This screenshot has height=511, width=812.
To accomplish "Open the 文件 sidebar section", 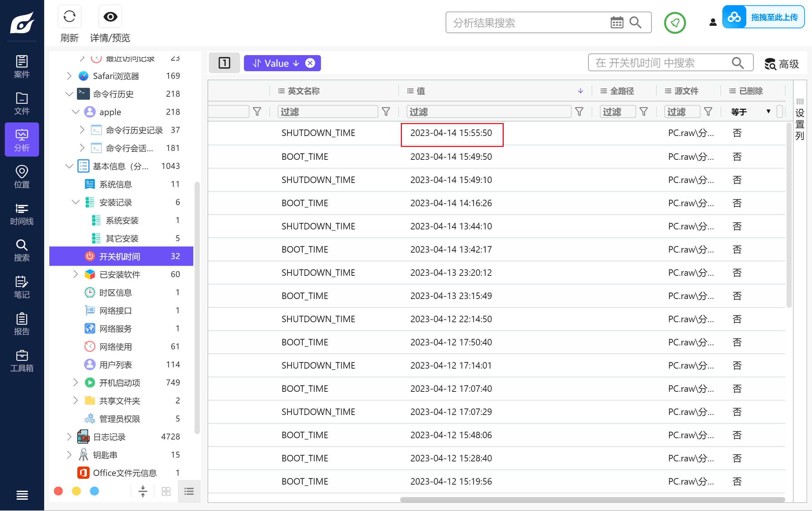I will click(x=22, y=103).
